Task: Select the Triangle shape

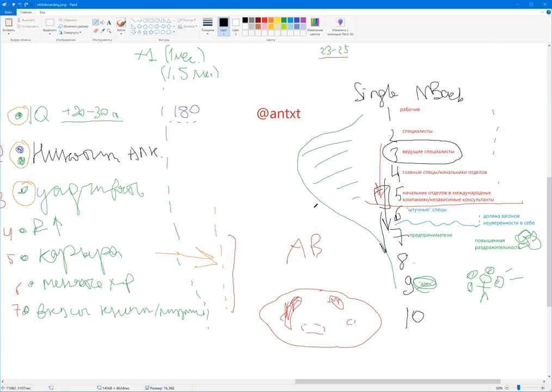Action: coord(169,21)
